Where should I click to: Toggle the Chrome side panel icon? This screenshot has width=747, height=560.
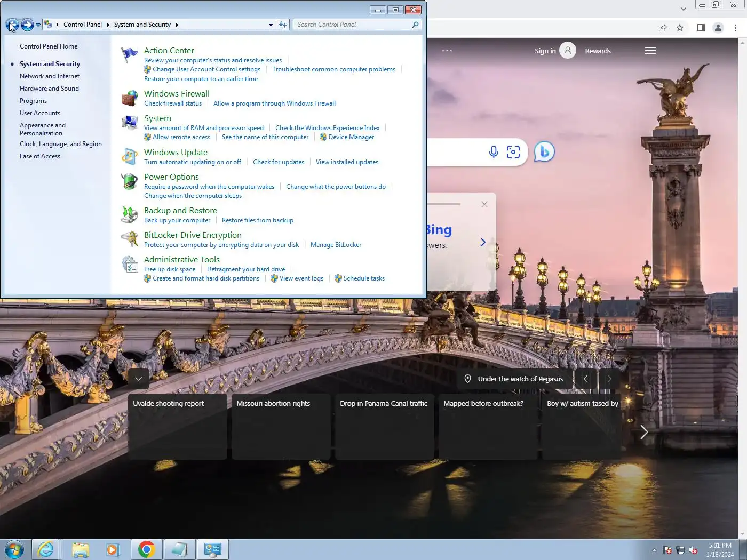point(701,28)
